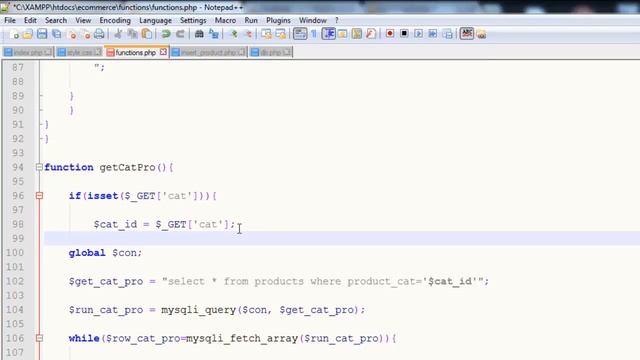Image resolution: width=640 pixels, height=360 pixels.
Task: Open the File menu
Action: 10,20
